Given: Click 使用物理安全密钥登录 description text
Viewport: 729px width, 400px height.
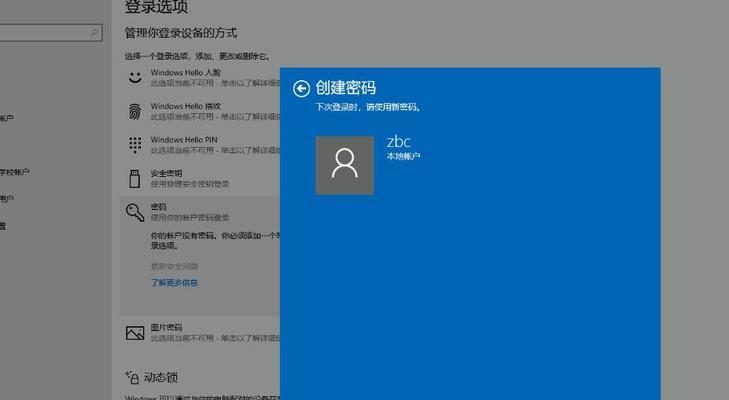Looking at the screenshot, I should (x=190, y=184).
